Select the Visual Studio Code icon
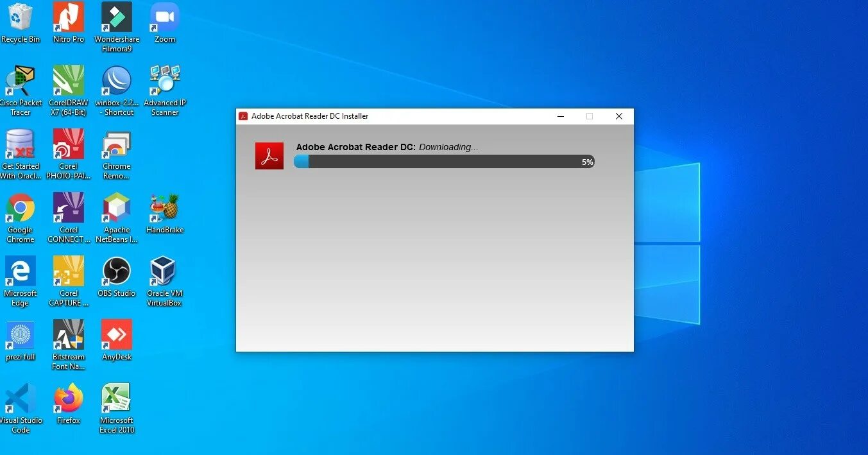This screenshot has width=868, height=455. [20, 399]
